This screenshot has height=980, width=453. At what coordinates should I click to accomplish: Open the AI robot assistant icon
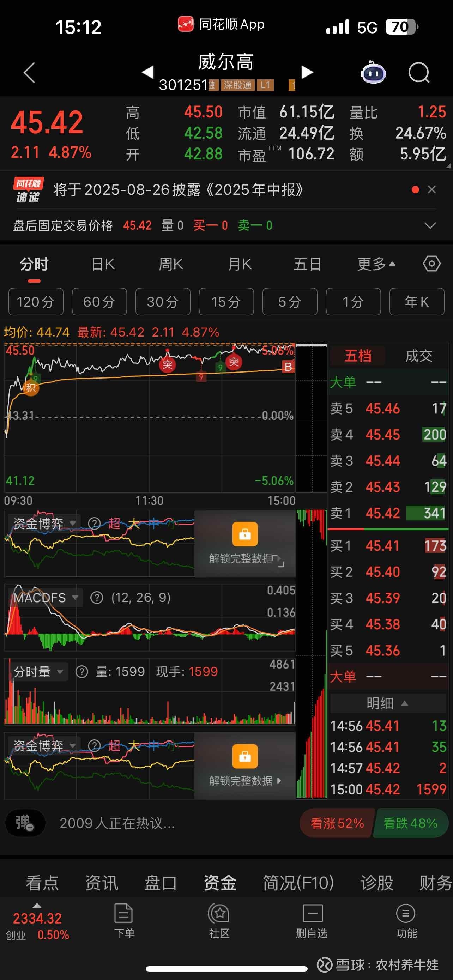(373, 72)
